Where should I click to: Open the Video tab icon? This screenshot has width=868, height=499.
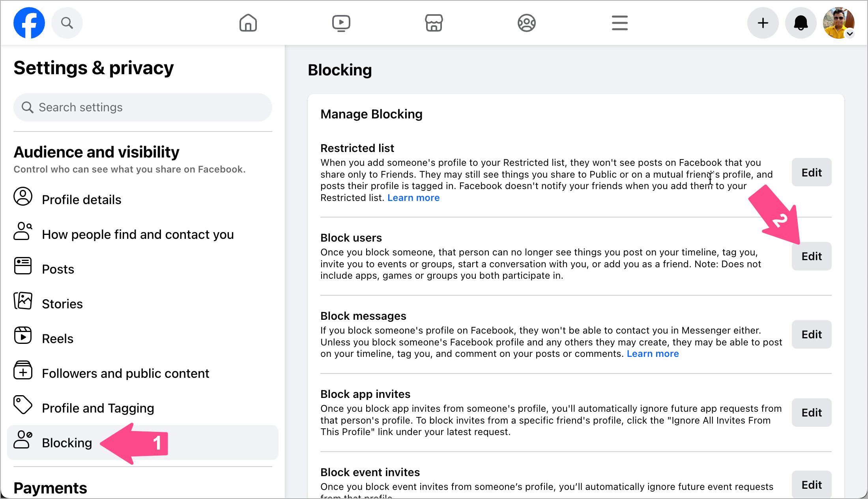tap(341, 23)
